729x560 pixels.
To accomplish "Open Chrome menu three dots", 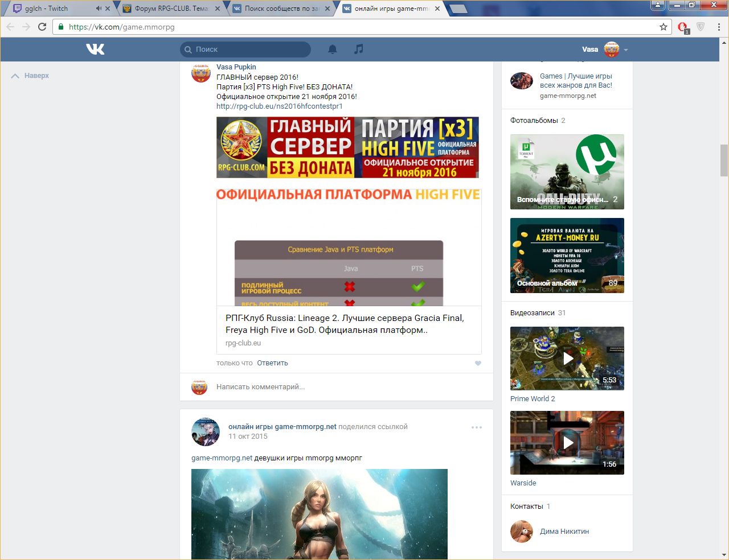I will (x=719, y=27).
